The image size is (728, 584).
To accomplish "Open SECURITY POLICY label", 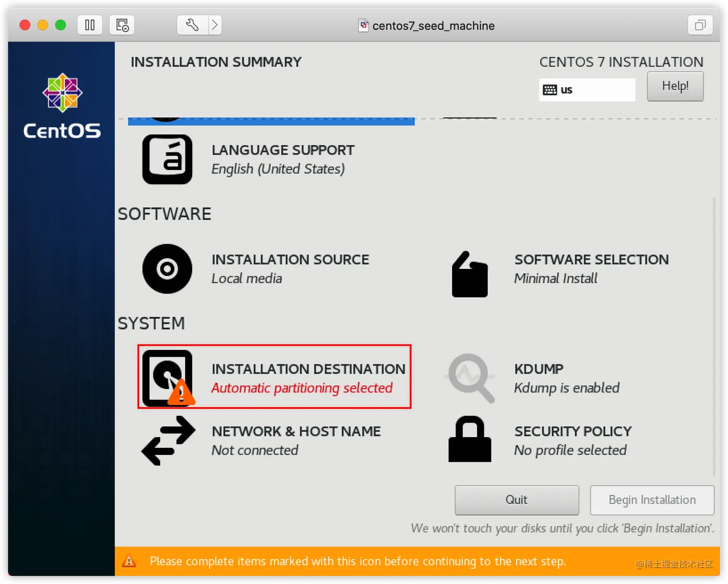I will pyautogui.click(x=573, y=431).
